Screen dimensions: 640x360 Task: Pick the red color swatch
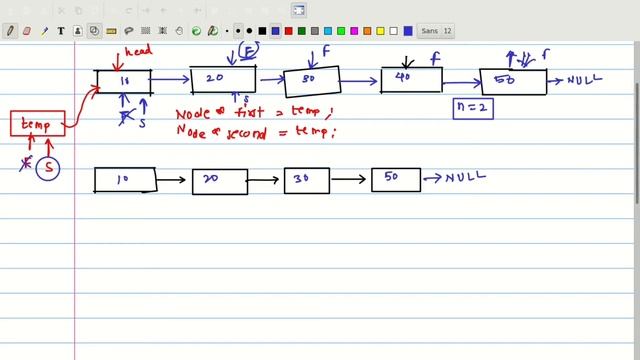[289, 31]
